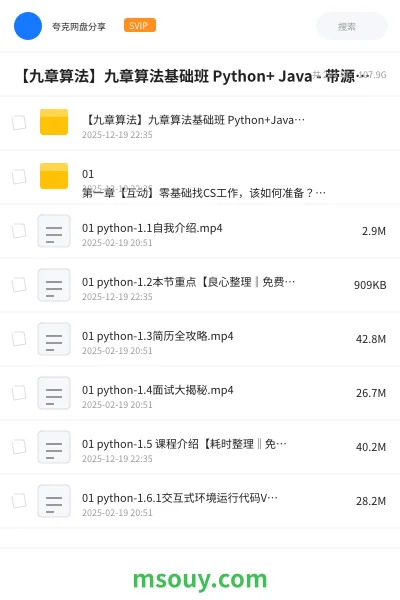400x600 pixels.
Task: Open the 【九章算法】 folder icon
Action: [x=54, y=122]
